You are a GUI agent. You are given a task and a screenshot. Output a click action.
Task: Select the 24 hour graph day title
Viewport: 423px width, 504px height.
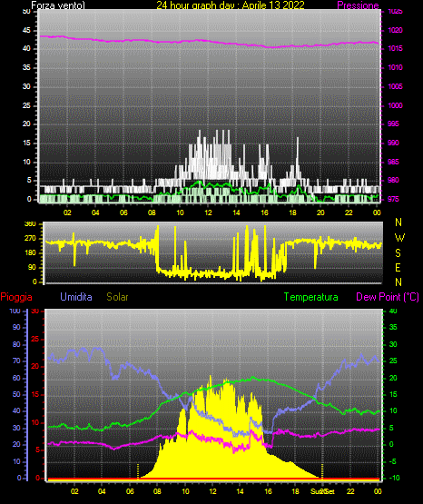pyautogui.click(x=231, y=5)
